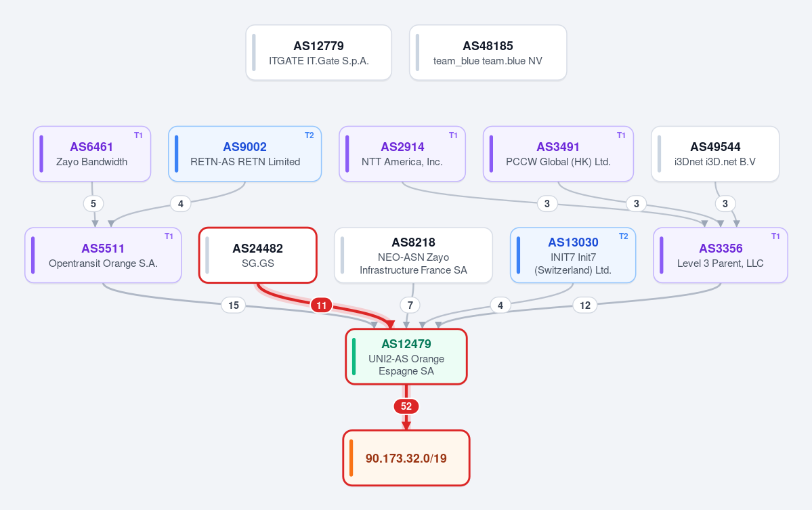Select the AS13030 Init7 Switzerland node
The width and height of the screenshot is (812, 510).
point(573,255)
